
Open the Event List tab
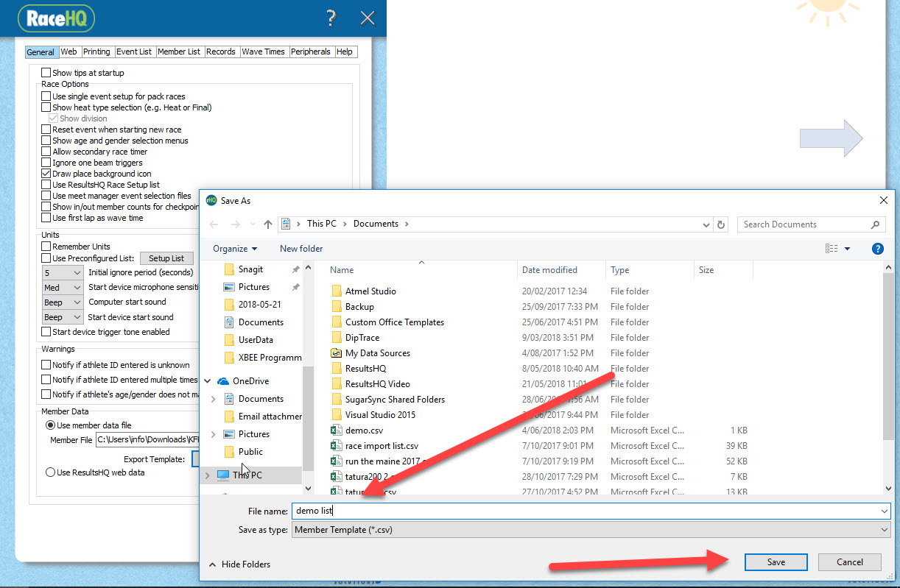(134, 52)
